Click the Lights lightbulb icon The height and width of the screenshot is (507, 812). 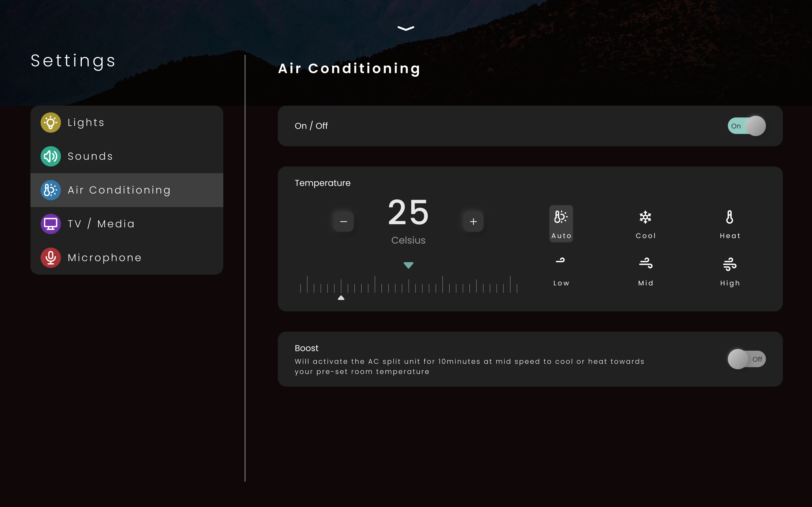[51, 123]
